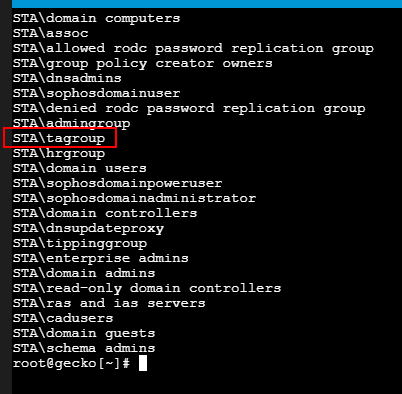
Task: Click the STA\dnsupdateproxy entry
Action: (88, 229)
